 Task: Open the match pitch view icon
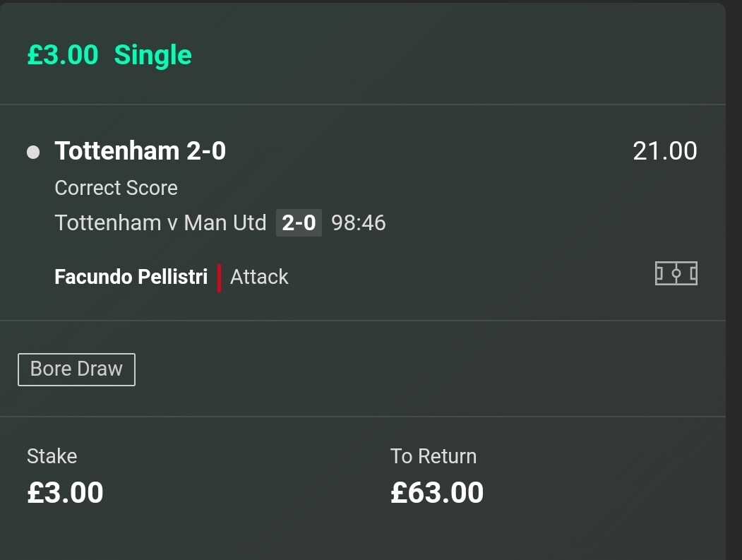pos(676,273)
